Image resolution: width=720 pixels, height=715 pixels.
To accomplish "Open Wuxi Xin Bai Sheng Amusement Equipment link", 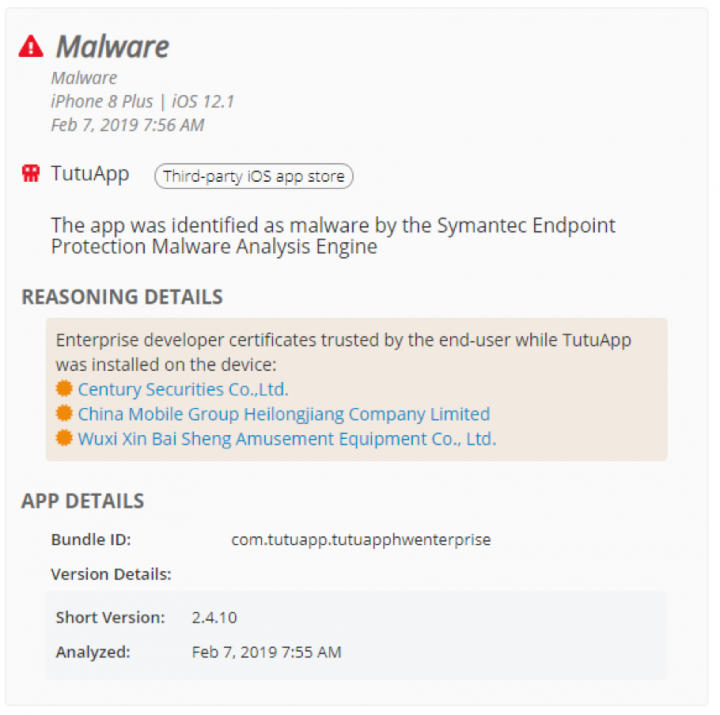I will [287, 439].
